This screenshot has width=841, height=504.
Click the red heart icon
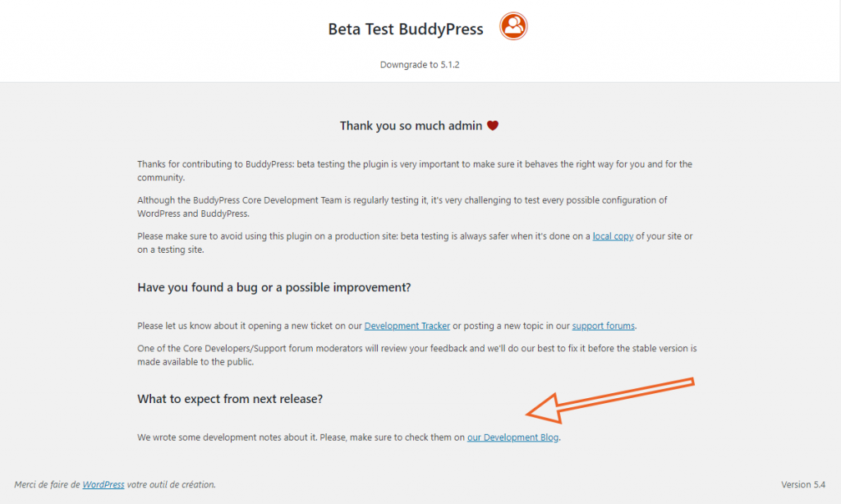pyautogui.click(x=493, y=126)
